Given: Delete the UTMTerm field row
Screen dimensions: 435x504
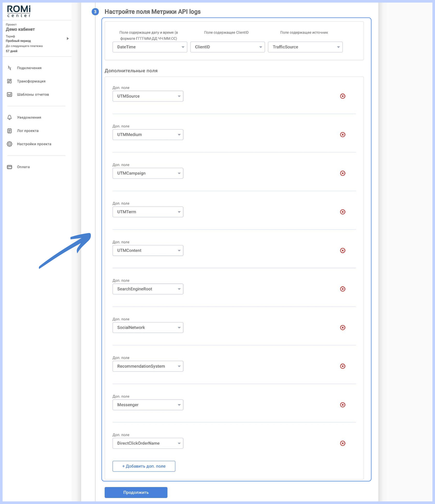Looking at the screenshot, I should coord(343,212).
